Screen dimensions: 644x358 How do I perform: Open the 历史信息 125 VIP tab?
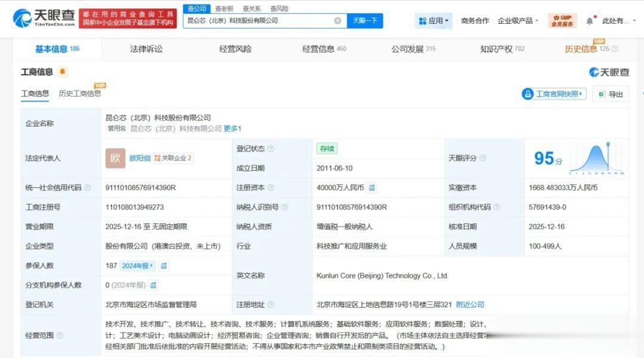pyautogui.click(x=587, y=50)
